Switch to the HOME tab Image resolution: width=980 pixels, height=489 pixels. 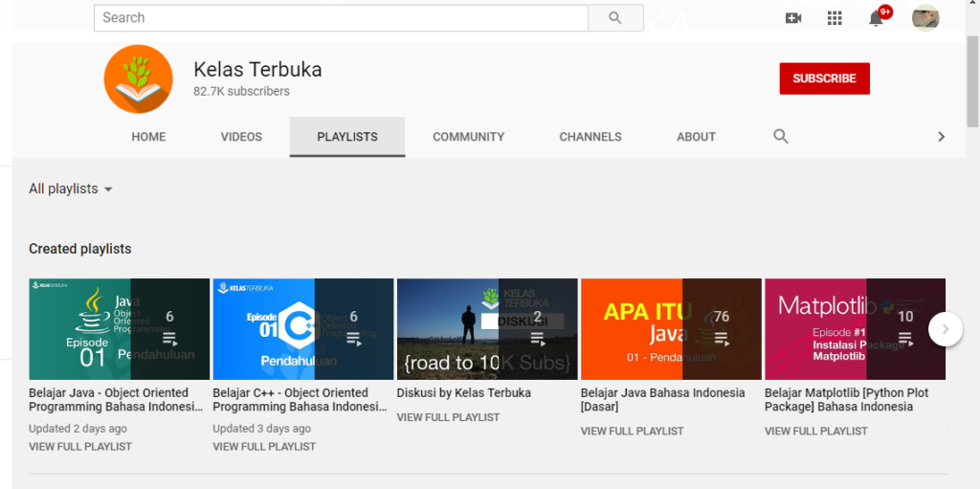pos(148,137)
